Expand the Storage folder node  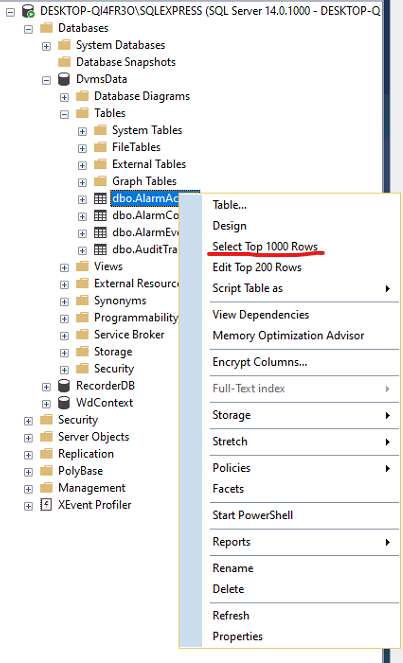tap(64, 353)
